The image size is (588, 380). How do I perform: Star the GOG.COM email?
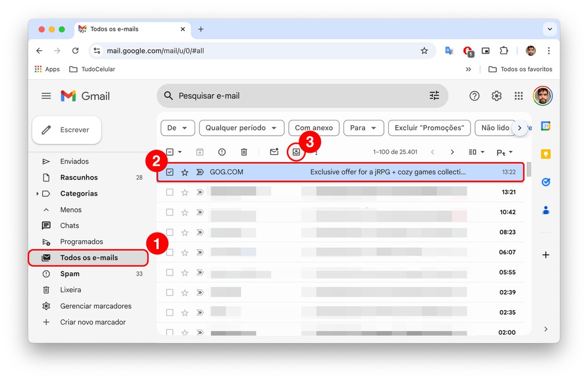[185, 172]
